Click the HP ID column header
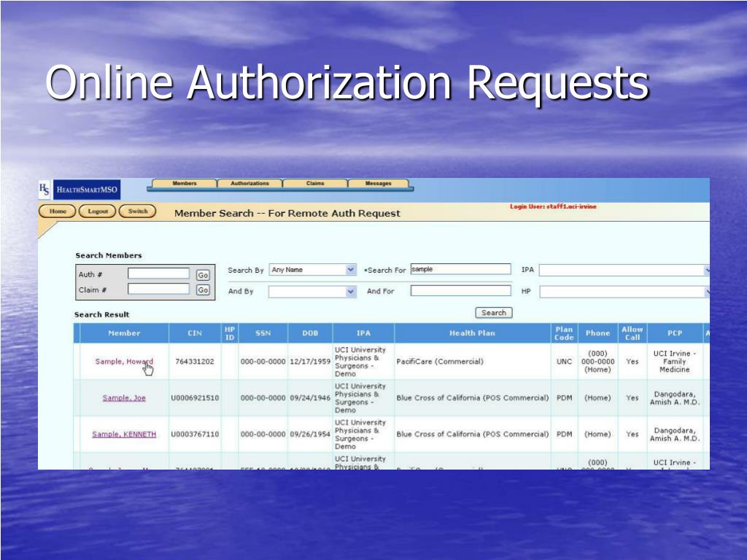 (x=230, y=333)
